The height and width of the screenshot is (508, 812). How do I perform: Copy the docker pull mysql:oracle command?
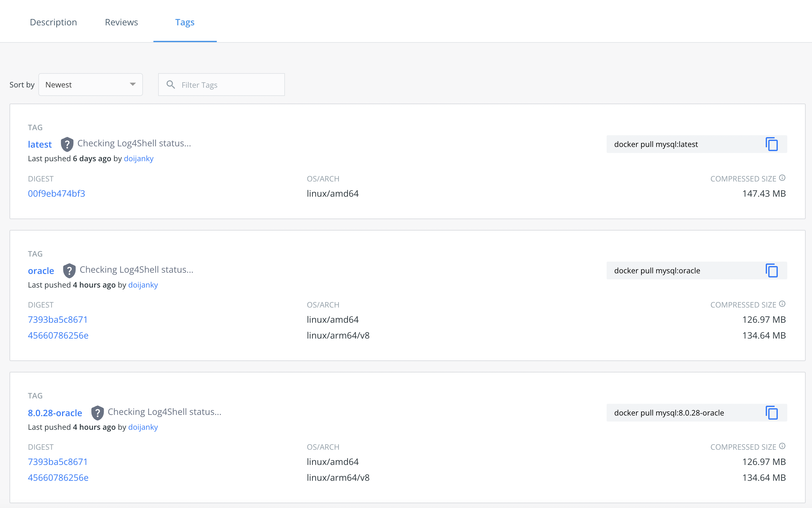point(772,271)
